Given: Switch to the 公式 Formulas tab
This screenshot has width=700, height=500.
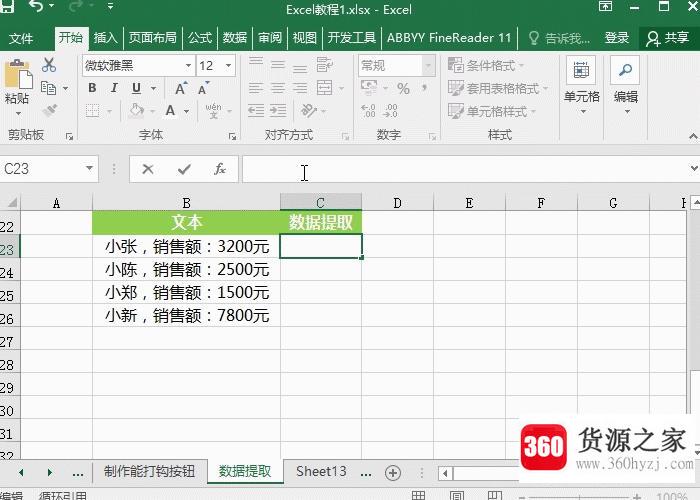Looking at the screenshot, I should [200, 38].
